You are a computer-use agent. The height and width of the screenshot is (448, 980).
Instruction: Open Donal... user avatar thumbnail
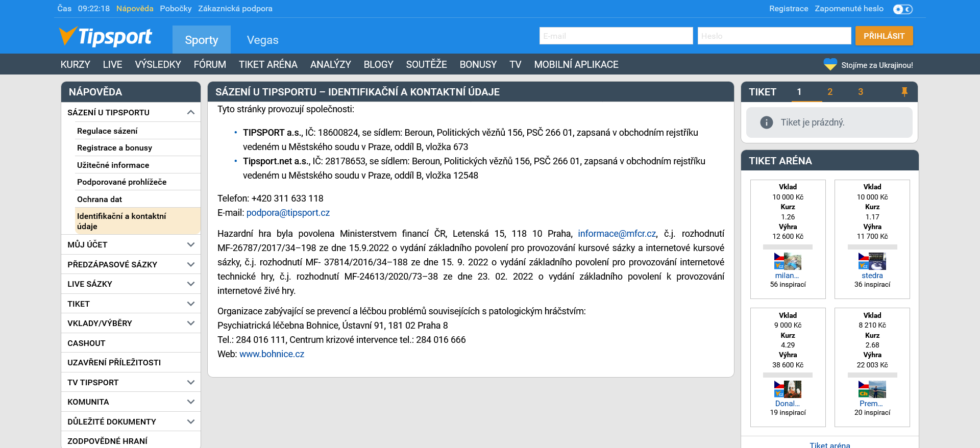click(x=792, y=389)
